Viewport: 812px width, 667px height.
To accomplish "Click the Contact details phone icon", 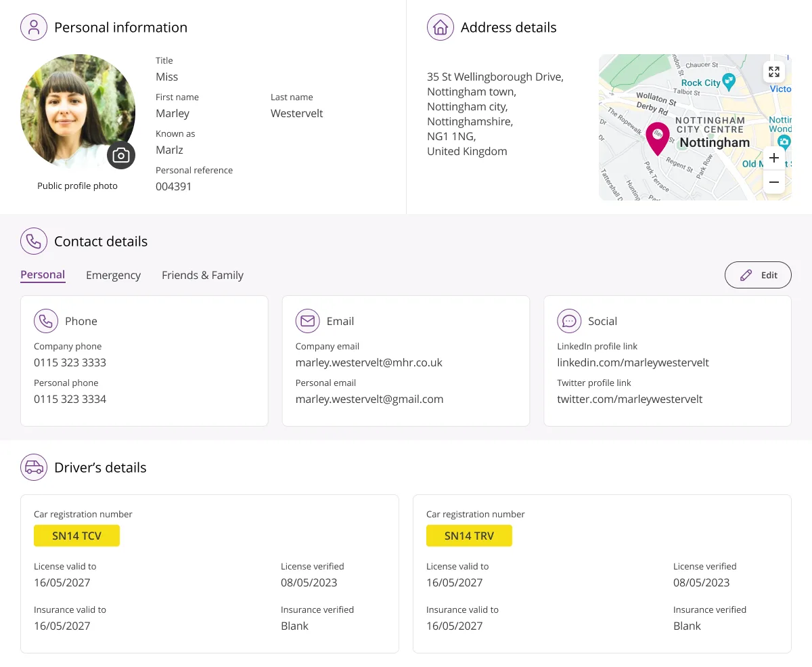I will tap(34, 241).
